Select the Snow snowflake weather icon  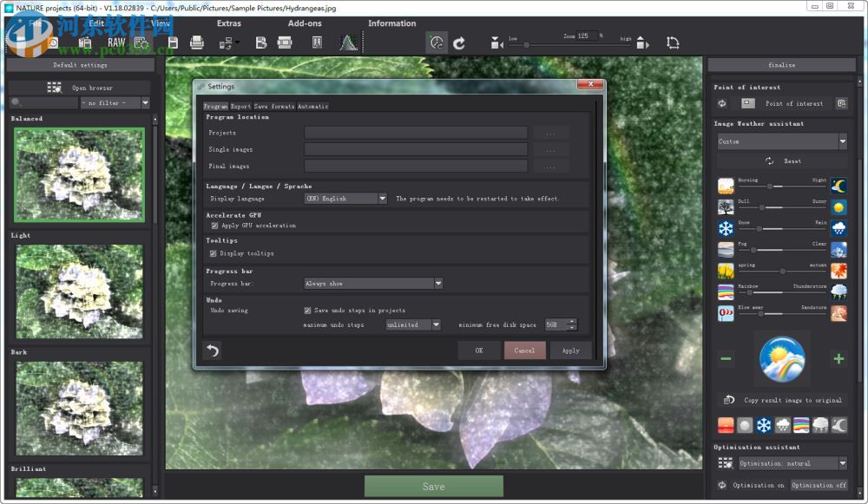coord(726,228)
